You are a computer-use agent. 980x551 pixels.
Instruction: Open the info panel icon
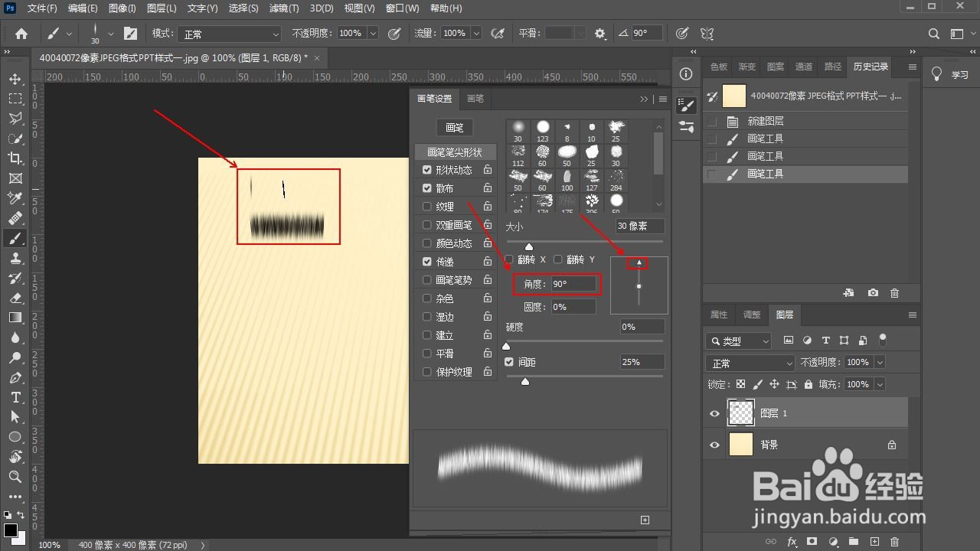[686, 73]
